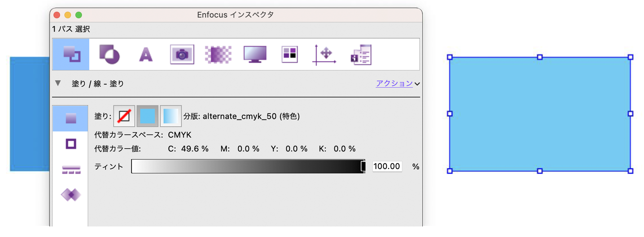This screenshot has width=644, height=237.
Task: Open the Prepress checkerboard category icon
Action: point(218,54)
